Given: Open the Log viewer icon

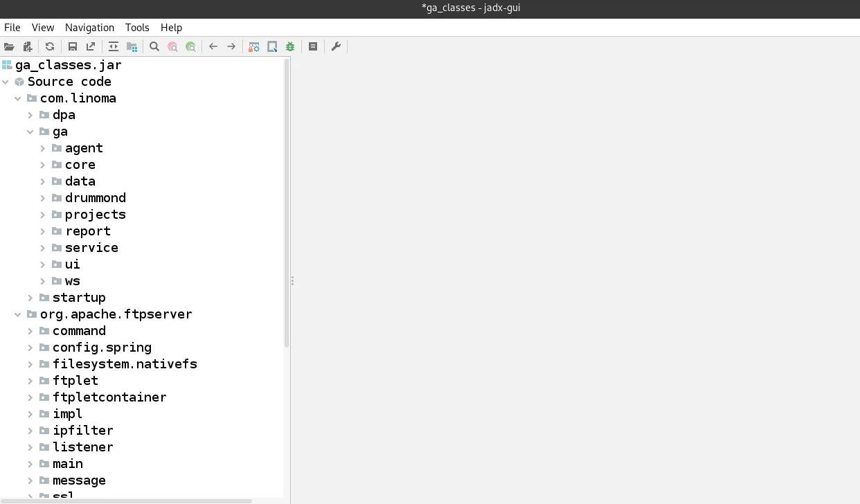Looking at the screenshot, I should (x=313, y=46).
